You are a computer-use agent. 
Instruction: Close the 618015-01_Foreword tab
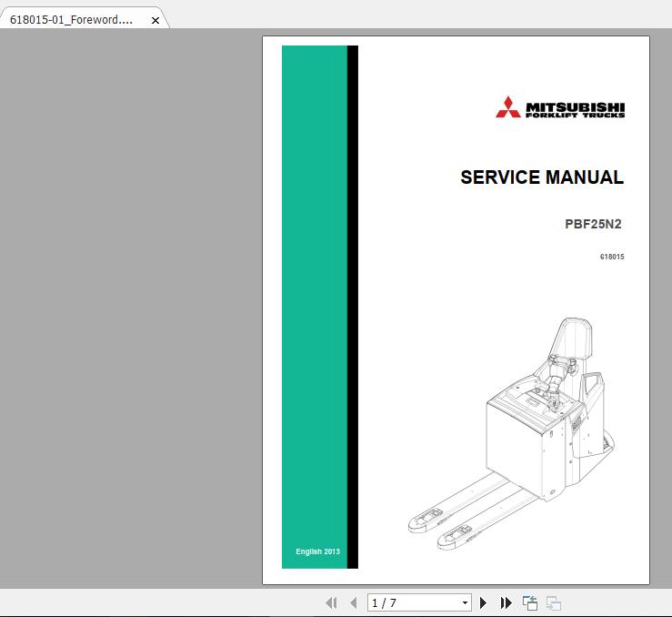155,20
